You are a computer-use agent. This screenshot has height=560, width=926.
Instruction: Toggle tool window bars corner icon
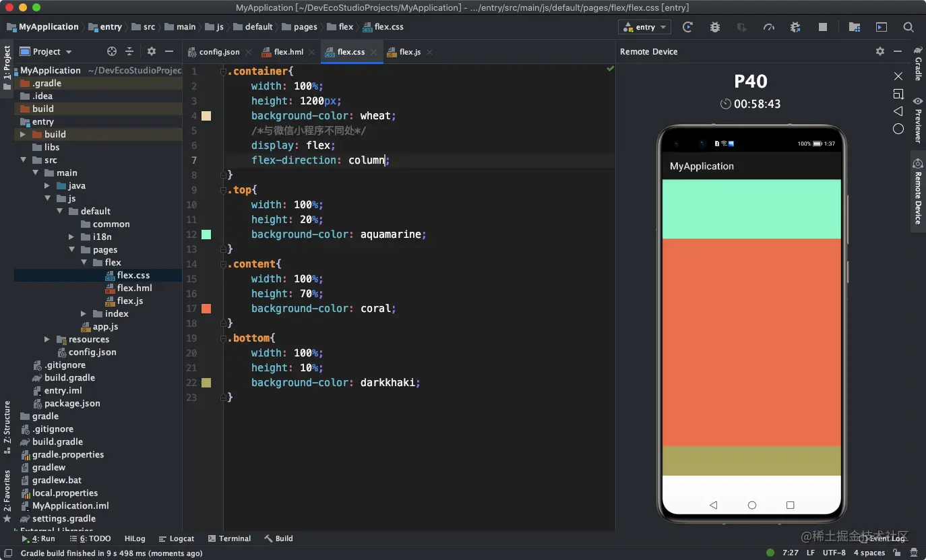pyautogui.click(x=9, y=553)
